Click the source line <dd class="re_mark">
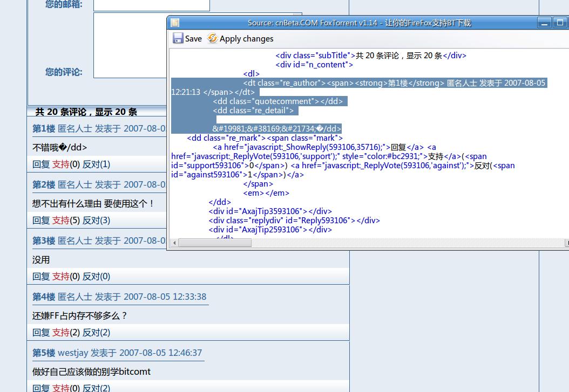 (265, 138)
